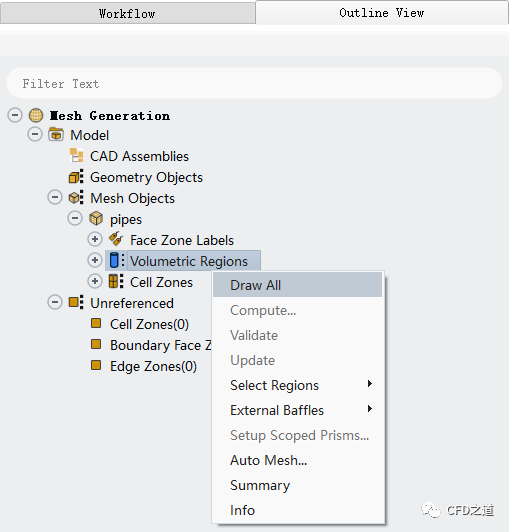Image resolution: width=509 pixels, height=532 pixels.
Task: Expand the Face Zone Labels node
Action: tap(95, 239)
